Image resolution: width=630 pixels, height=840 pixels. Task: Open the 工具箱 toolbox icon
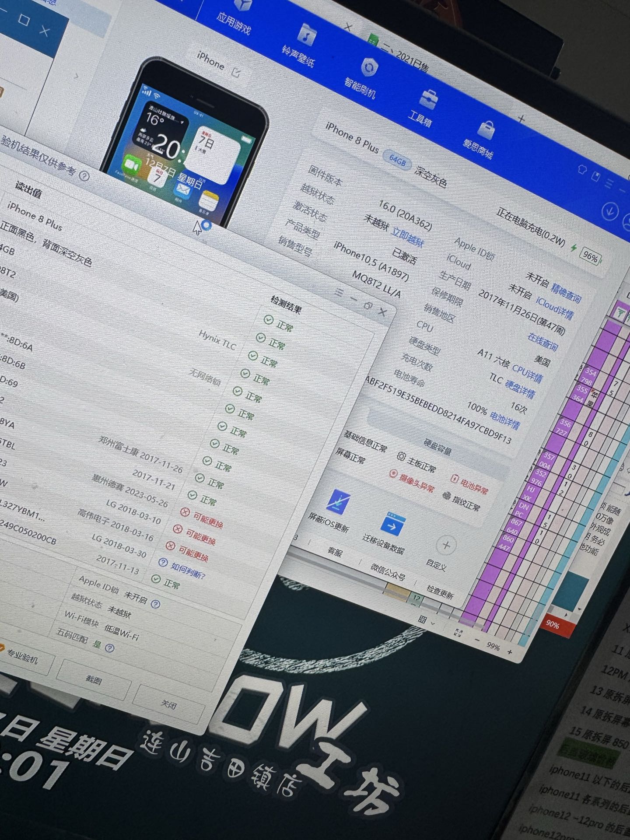click(429, 99)
